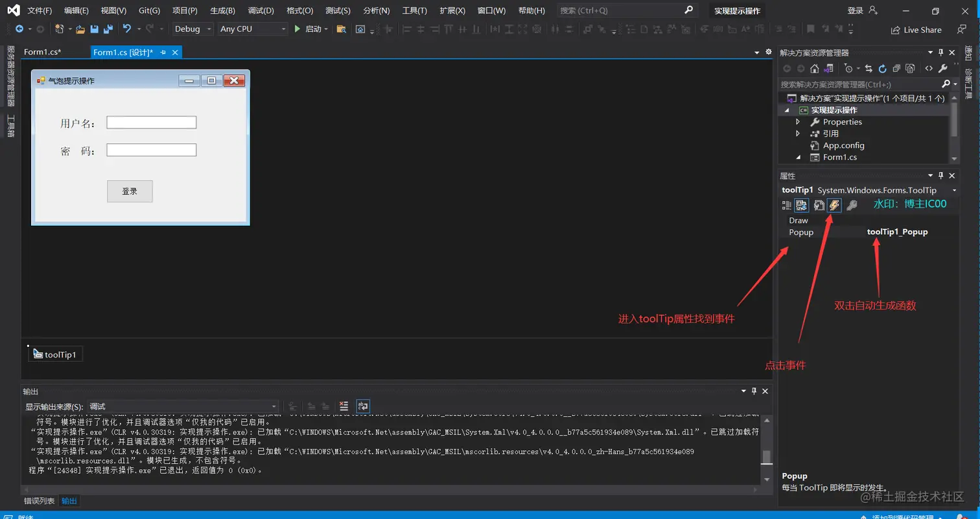Image resolution: width=980 pixels, height=519 pixels.
Task: Open the 生成(B) menu
Action: coord(223,10)
